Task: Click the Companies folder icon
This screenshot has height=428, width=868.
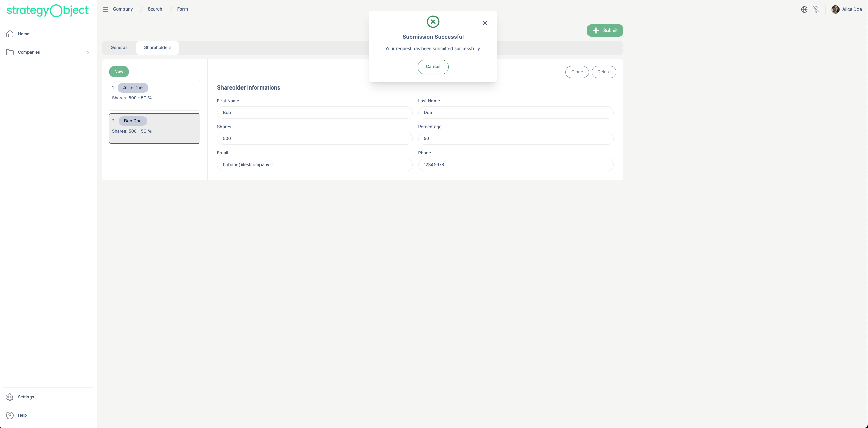Action: point(10,52)
